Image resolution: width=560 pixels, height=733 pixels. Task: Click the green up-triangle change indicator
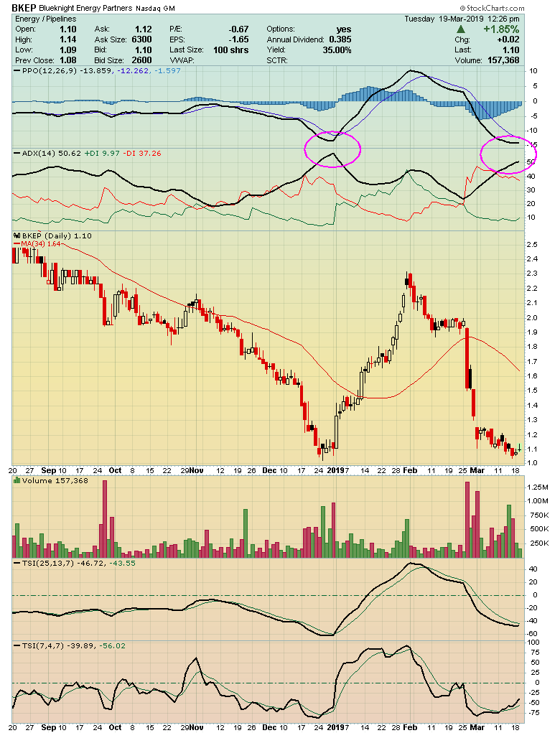460,29
